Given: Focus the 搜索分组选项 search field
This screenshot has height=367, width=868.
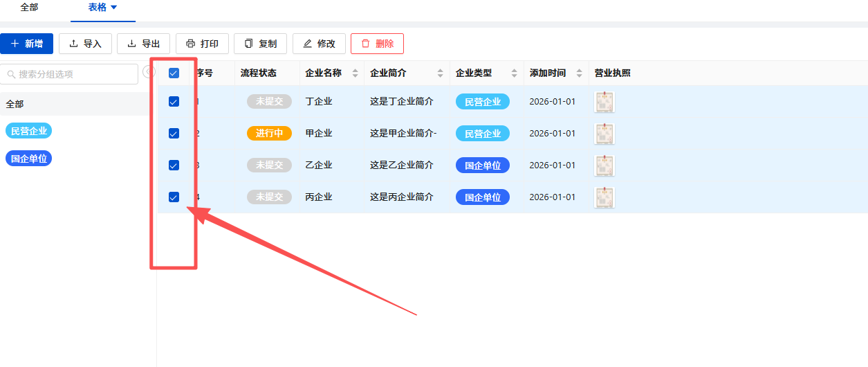Looking at the screenshot, I should 69,74.
